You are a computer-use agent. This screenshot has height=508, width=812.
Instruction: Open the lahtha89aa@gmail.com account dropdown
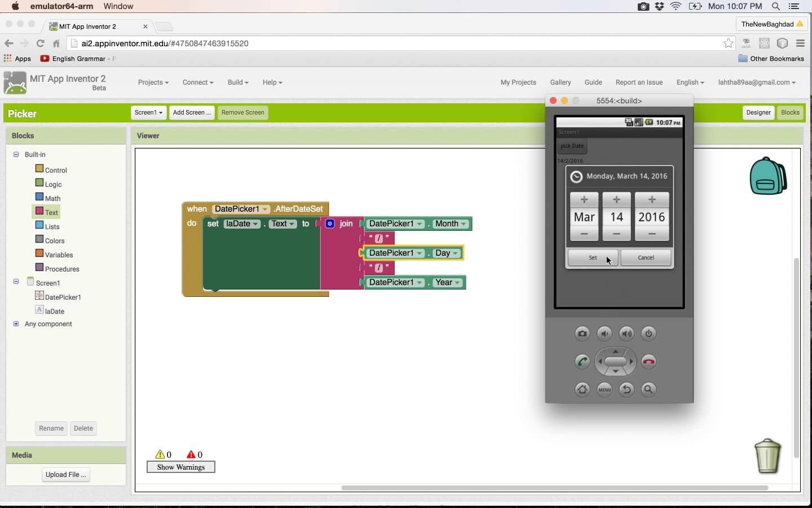pos(757,82)
